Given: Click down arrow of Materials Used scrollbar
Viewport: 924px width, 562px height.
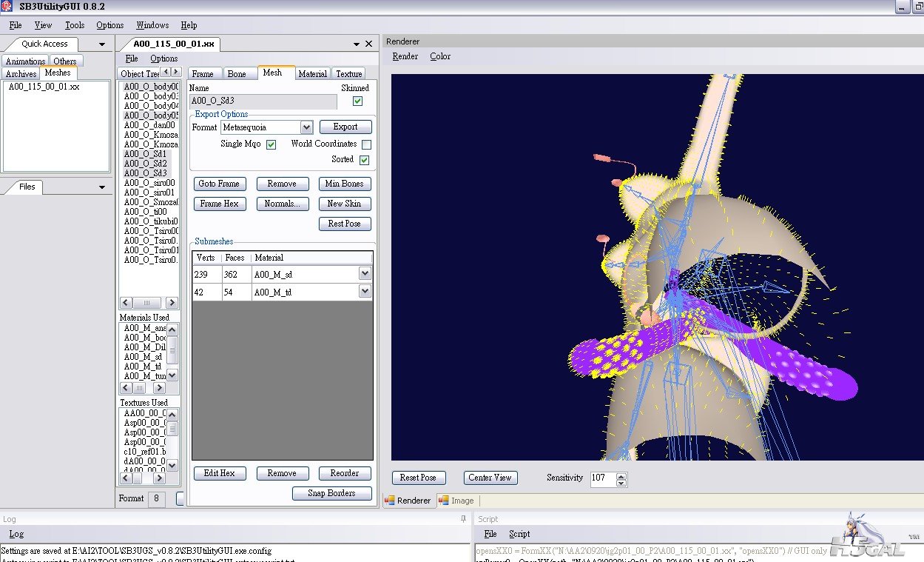Looking at the screenshot, I should click(x=172, y=376).
